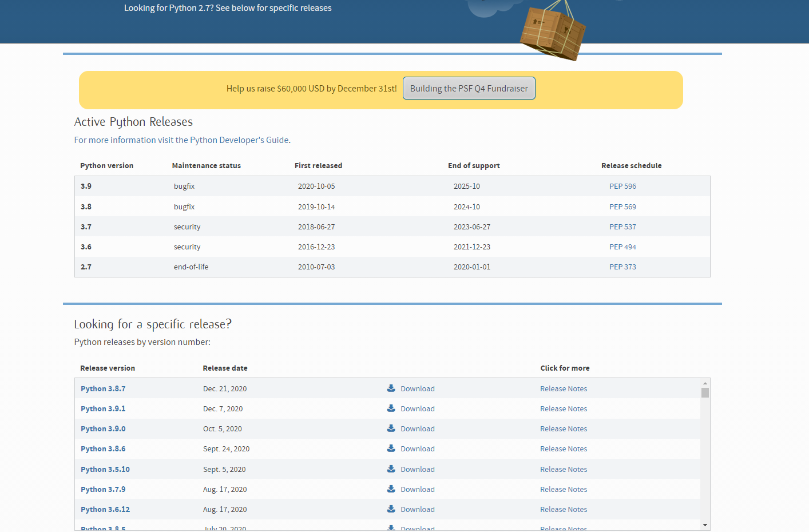Click Download text link for Python 3.5.10
The image size is (809, 532).
pos(418,470)
